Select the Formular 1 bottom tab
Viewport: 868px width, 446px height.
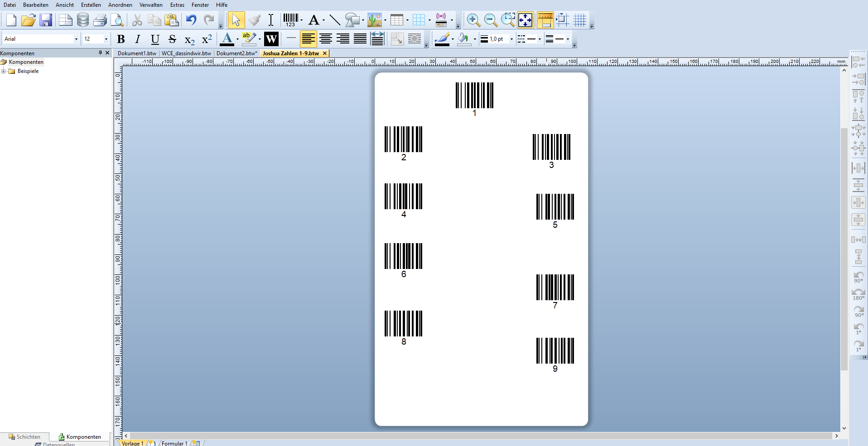(x=174, y=443)
